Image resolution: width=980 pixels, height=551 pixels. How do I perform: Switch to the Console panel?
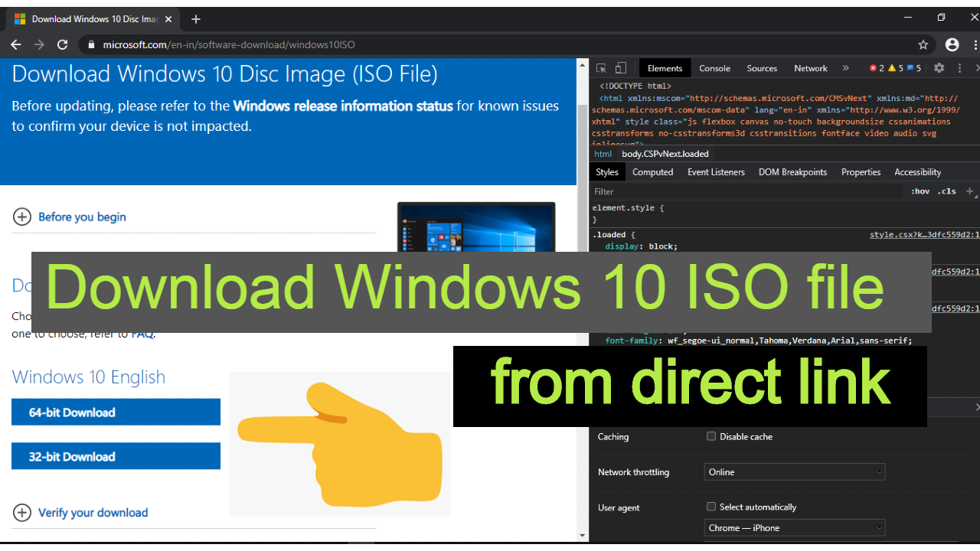coord(714,68)
